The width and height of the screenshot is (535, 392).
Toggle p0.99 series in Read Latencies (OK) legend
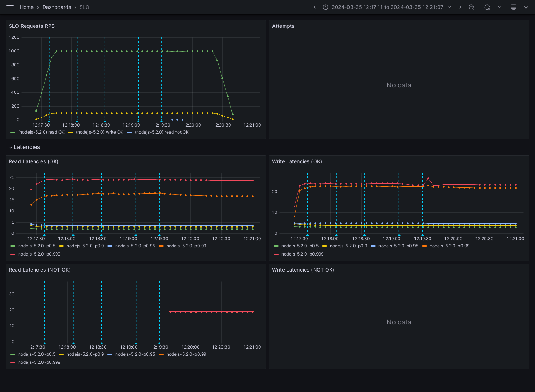[186, 246]
